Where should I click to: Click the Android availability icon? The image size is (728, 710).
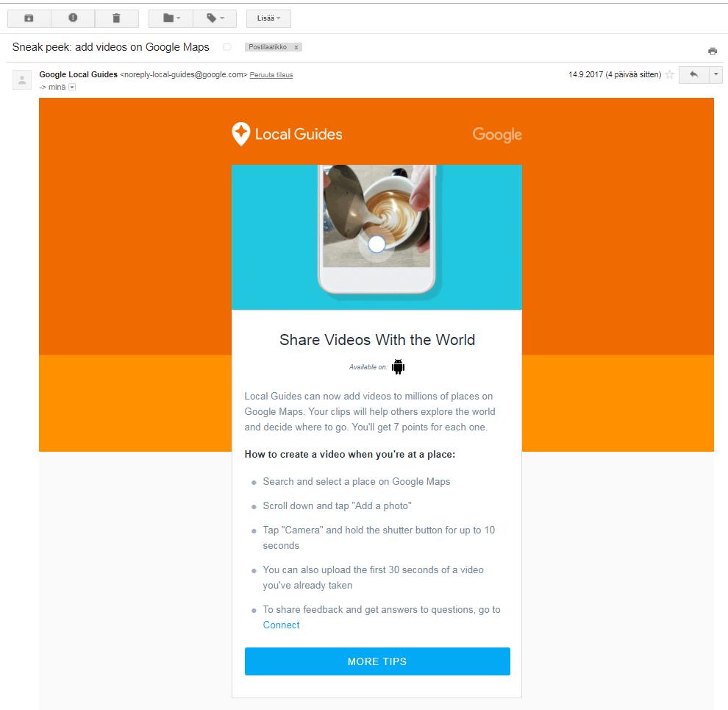[398, 366]
